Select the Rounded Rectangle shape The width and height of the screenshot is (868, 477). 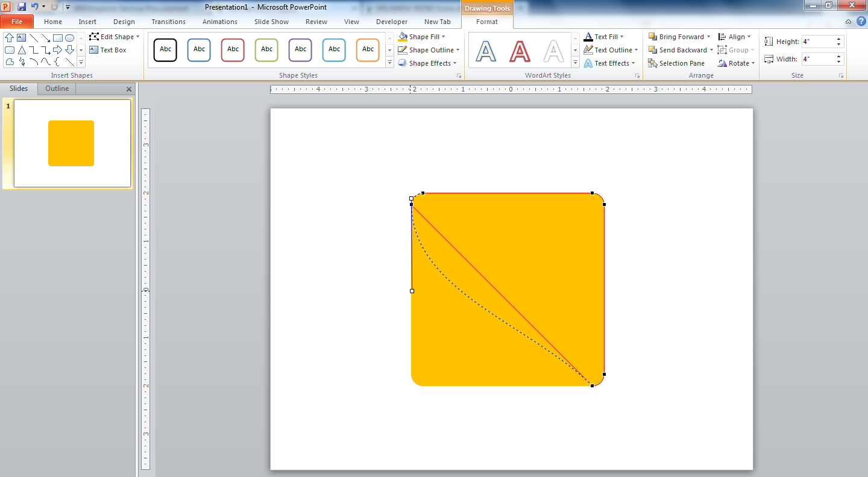pos(10,49)
